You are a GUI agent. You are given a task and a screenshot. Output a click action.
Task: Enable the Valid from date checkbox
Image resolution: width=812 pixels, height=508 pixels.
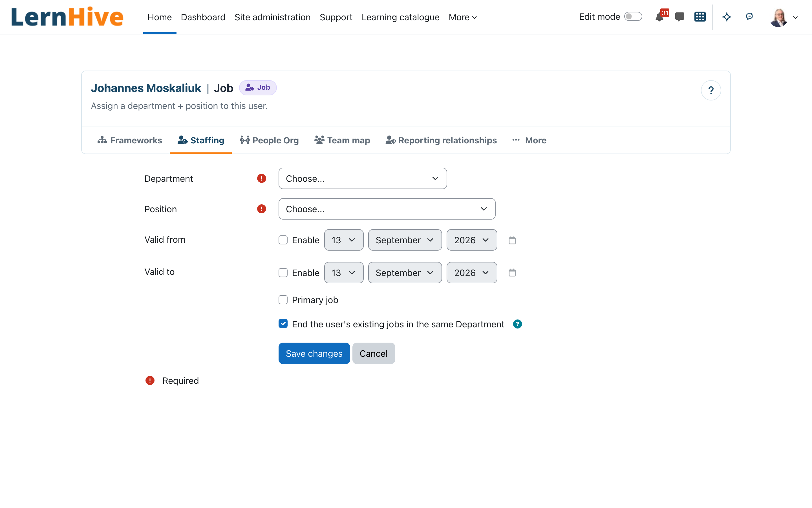click(283, 240)
